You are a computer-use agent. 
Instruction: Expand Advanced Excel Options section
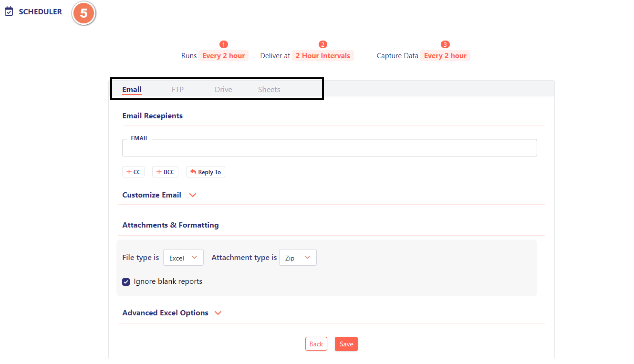point(218,313)
